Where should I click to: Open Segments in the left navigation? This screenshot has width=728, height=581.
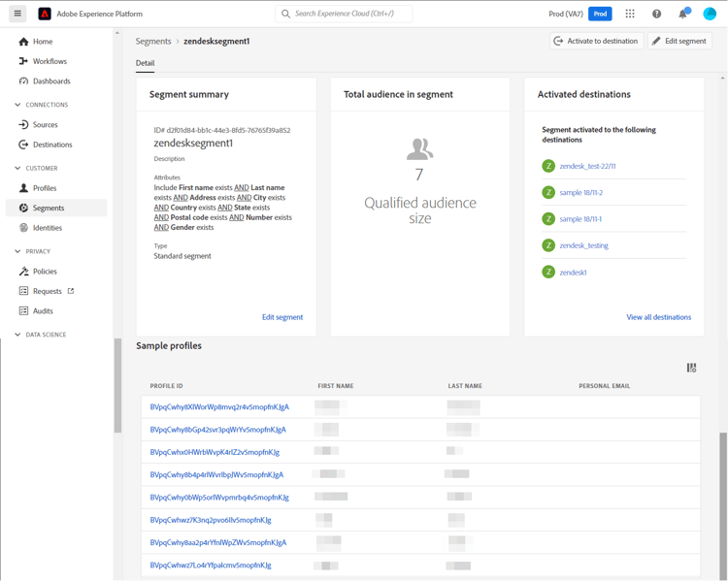[x=56, y=208]
